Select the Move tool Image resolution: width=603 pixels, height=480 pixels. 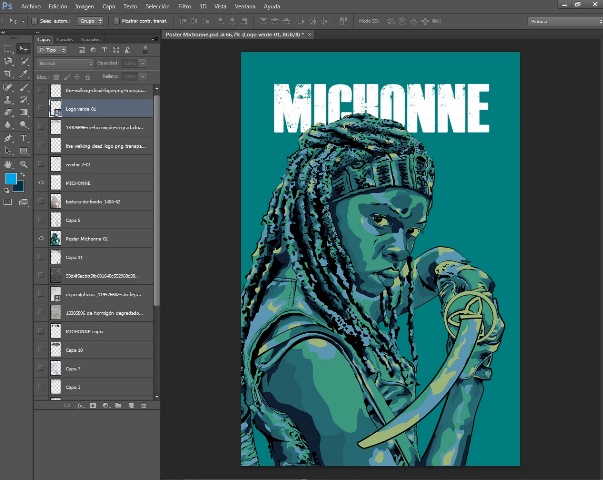[24, 49]
